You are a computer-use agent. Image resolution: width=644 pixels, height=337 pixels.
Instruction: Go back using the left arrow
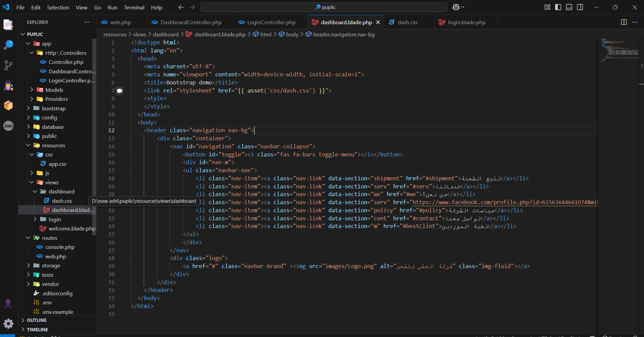coord(181,7)
